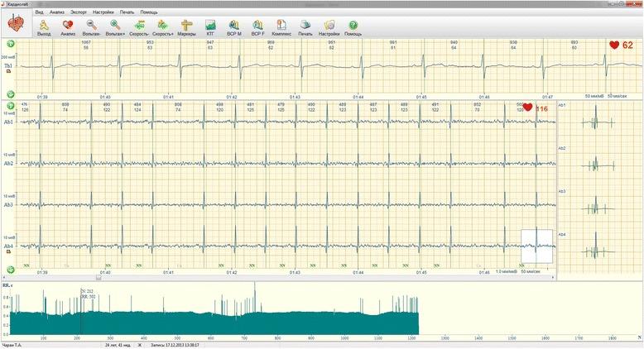This screenshot has height=349, width=644.
Task: Open the КГ chart view
Action: tap(210, 26)
